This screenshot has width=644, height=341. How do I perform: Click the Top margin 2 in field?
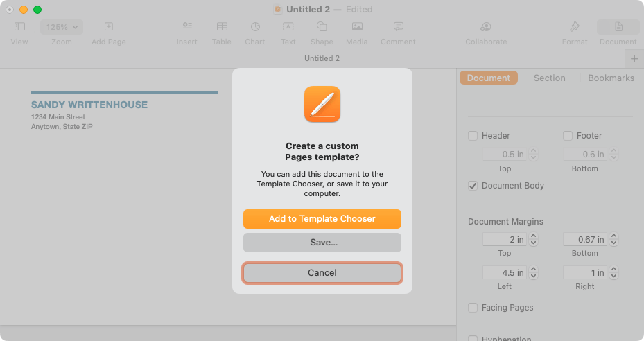pos(505,239)
